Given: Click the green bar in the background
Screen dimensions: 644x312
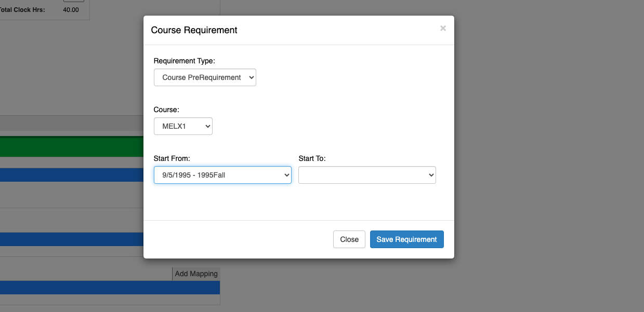Looking at the screenshot, I should [72, 146].
